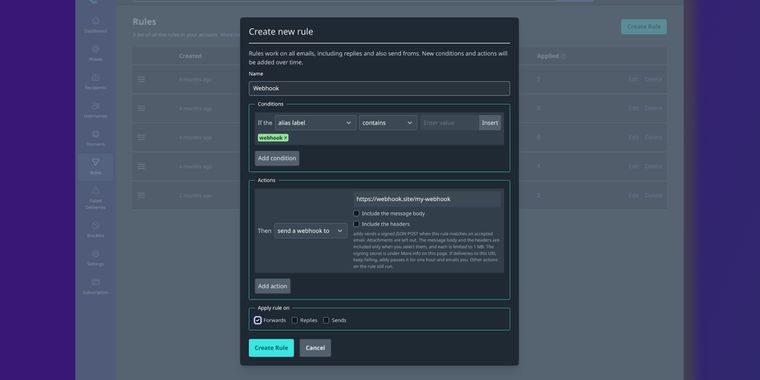Go to Recipients in the sidebar
The image size is (760, 380).
coord(95,81)
